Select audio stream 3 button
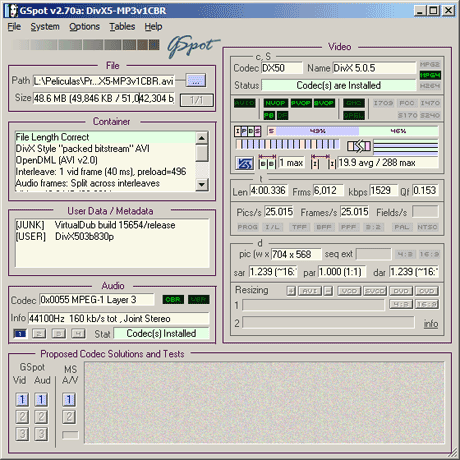Screen dimensions: 460x460 pos(59,333)
